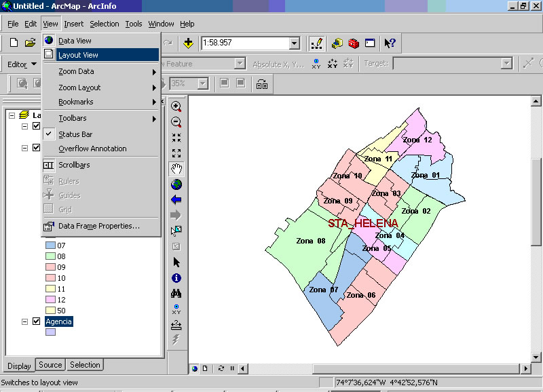Open the map scale dropdown
Image resolution: width=543 pixels, height=392 pixels.
[x=294, y=43]
